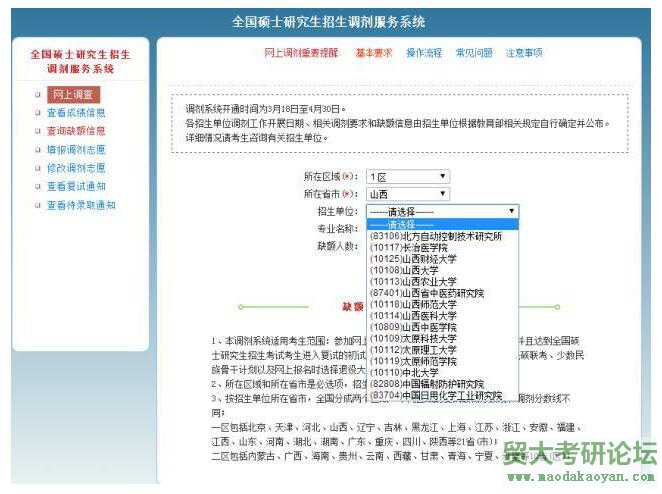Click the bullet icon beside 修改调剂志愿
Image resolution: width=662 pixels, height=494 pixels.
click(38, 168)
